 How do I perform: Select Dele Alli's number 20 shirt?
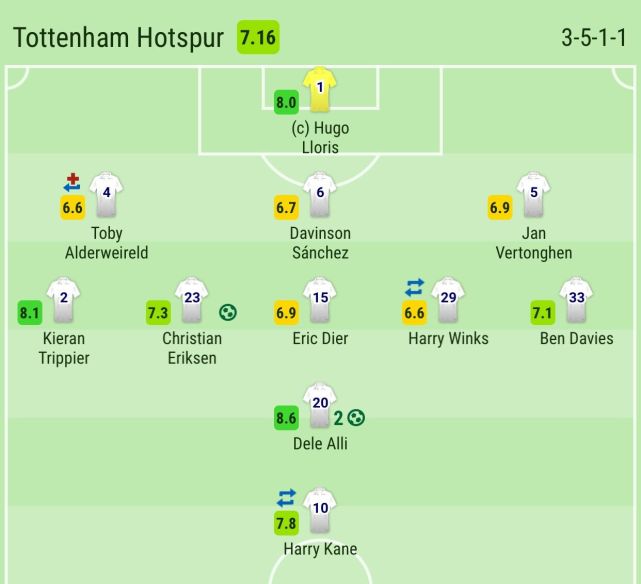click(x=319, y=406)
